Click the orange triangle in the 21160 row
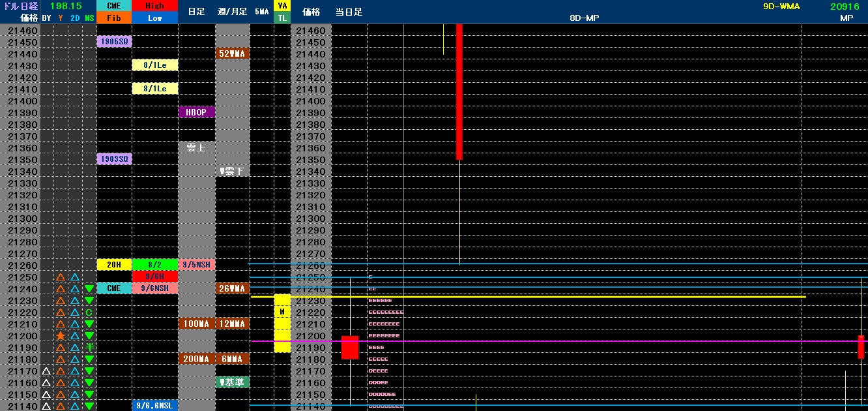 click(x=61, y=383)
